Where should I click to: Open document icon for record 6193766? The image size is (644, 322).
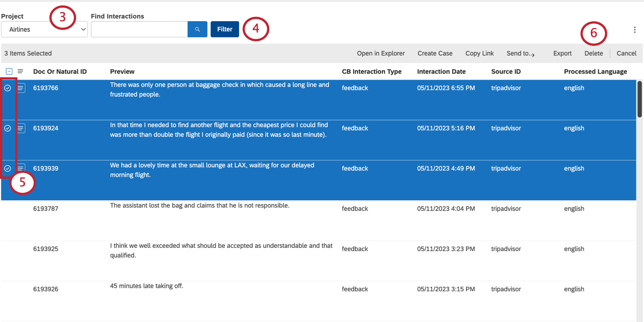(21, 88)
